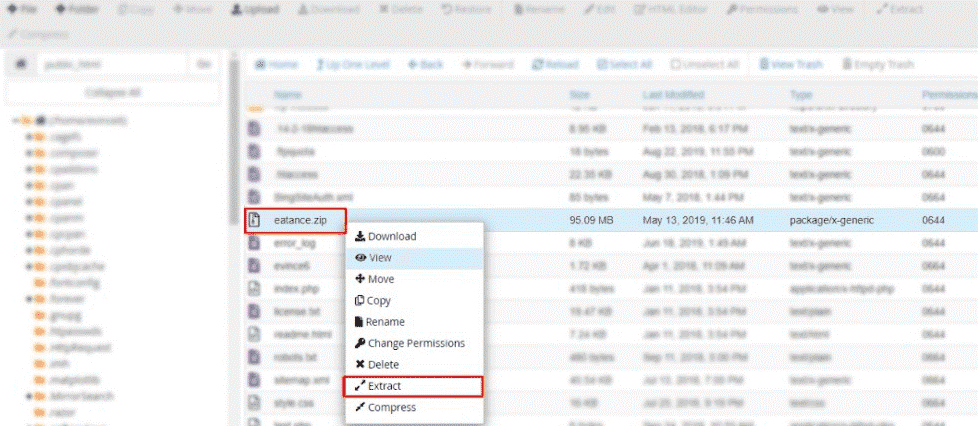Image resolution: width=978 pixels, height=426 pixels.
Task: Click the eatance.zip file icon
Action: tap(254, 220)
